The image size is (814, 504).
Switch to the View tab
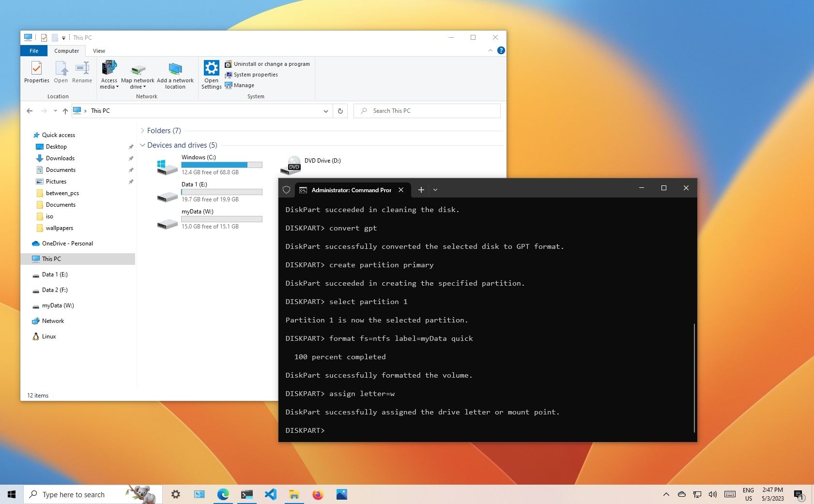[x=99, y=50]
